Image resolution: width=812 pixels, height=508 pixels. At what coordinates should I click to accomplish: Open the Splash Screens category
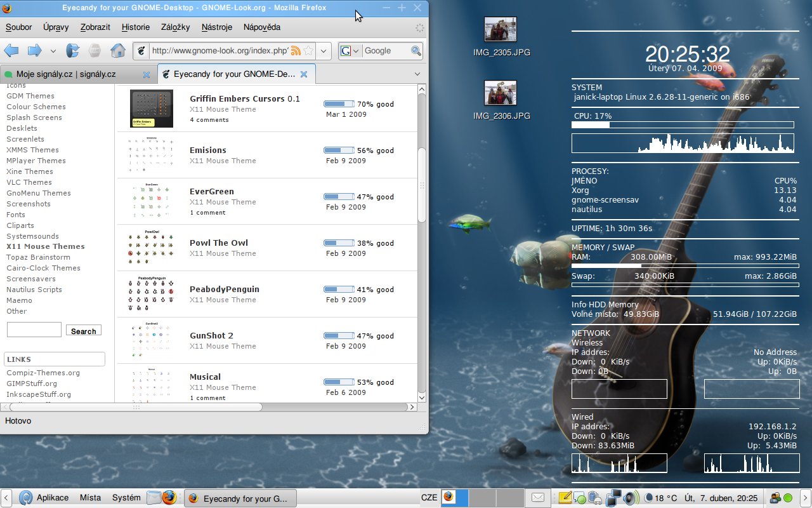click(34, 117)
